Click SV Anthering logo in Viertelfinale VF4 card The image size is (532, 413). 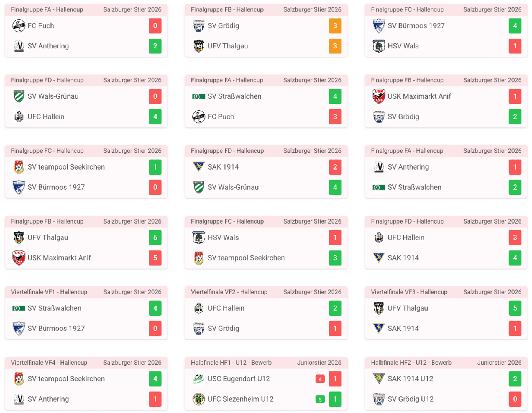[x=19, y=399]
